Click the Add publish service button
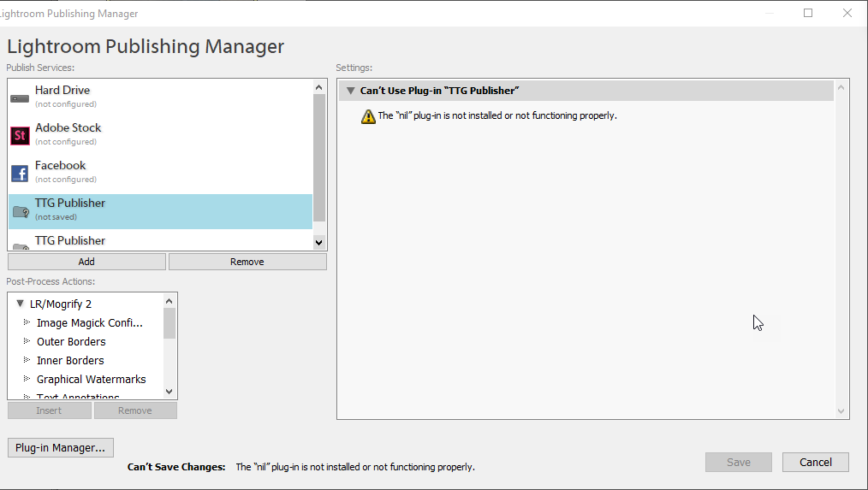The height and width of the screenshot is (490, 868). point(86,262)
